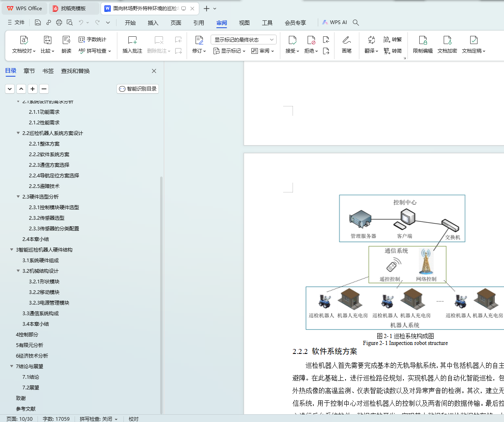Click the plus button to promote outline level
Screen dimensions: 504x422
[33, 89]
